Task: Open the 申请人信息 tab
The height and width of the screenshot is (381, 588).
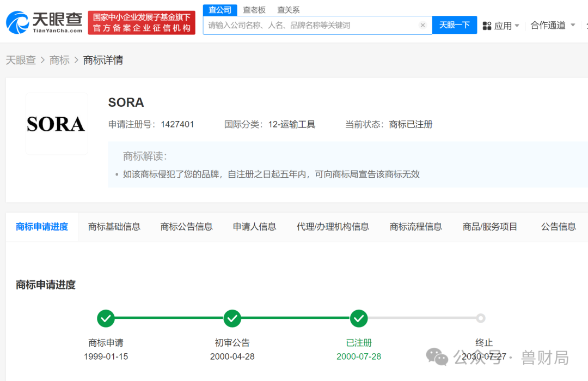Action: pyautogui.click(x=254, y=227)
